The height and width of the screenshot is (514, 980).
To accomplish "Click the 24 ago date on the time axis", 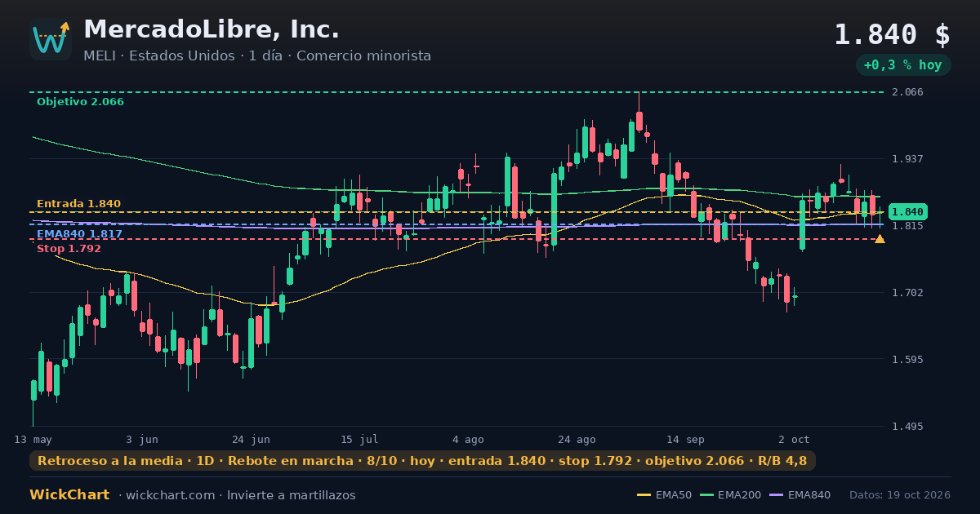I will pos(577,439).
